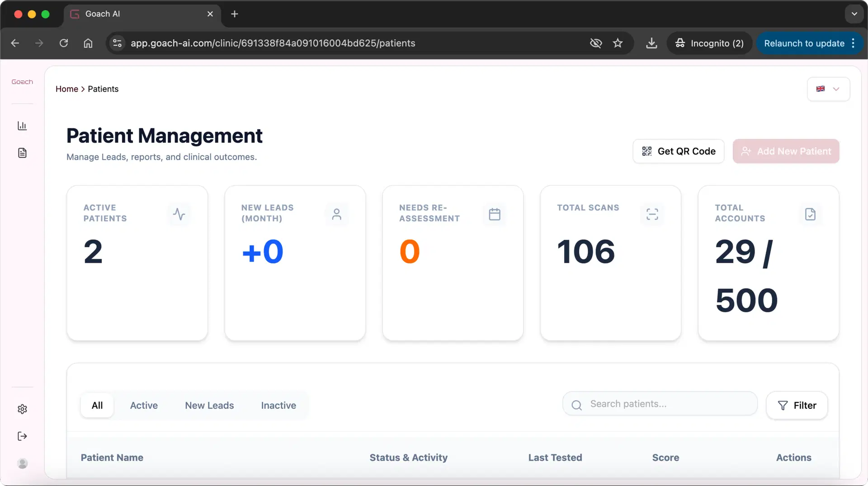The width and height of the screenshot is (868, 486).
Task: Click the Get QR Code button
Action: tap(678, 151)
